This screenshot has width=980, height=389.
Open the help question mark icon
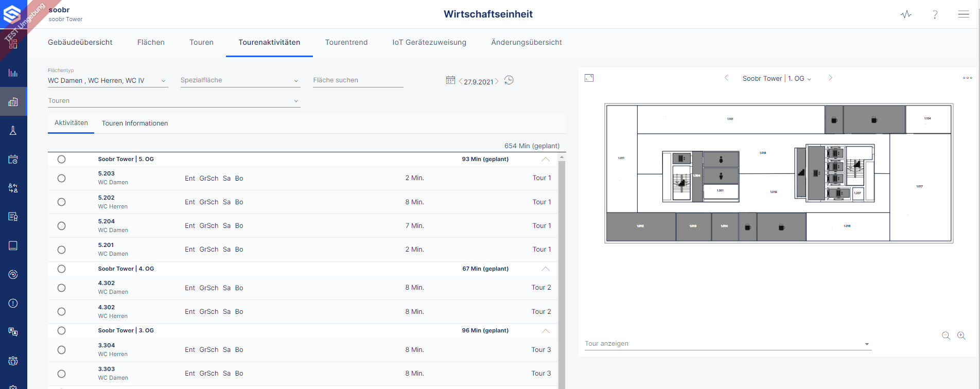click(x=935, y=14)
